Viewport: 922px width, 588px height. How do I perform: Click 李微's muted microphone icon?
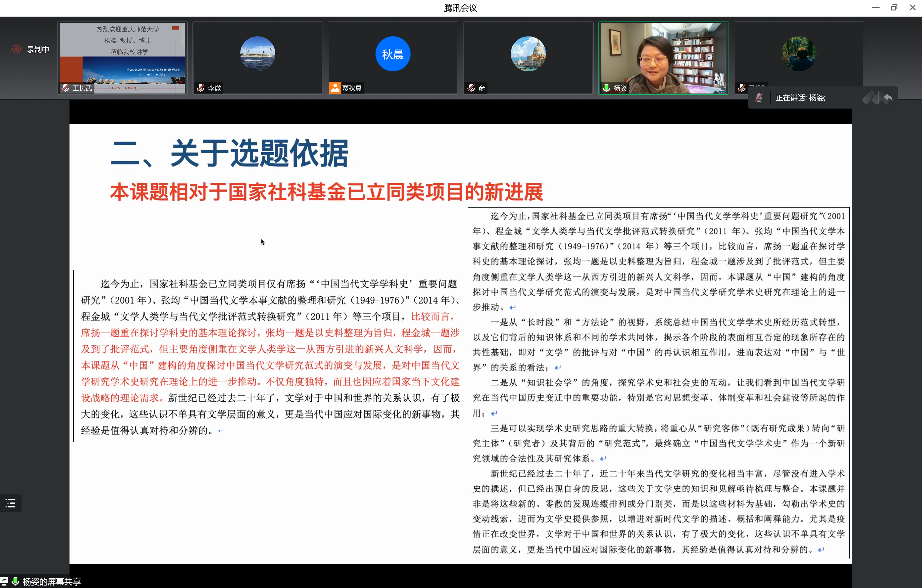[200, 88]
